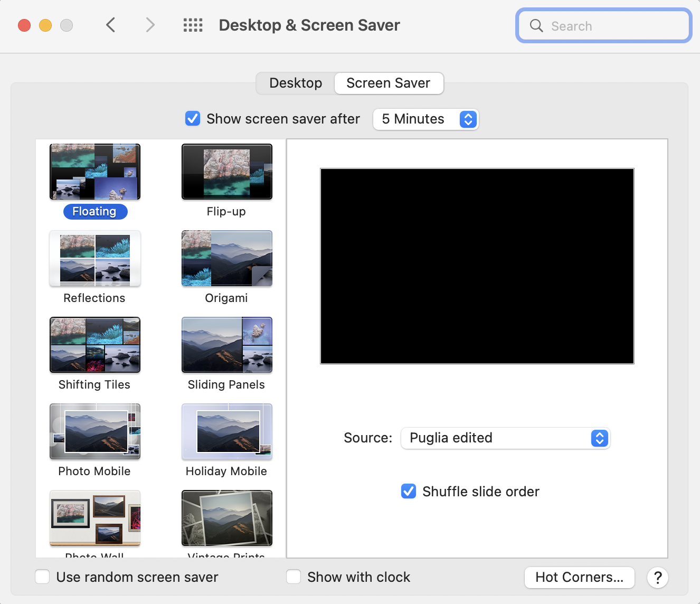Switch to the Screen Saver tab
Screen dimensions: 700x604
tap(389, 83)
